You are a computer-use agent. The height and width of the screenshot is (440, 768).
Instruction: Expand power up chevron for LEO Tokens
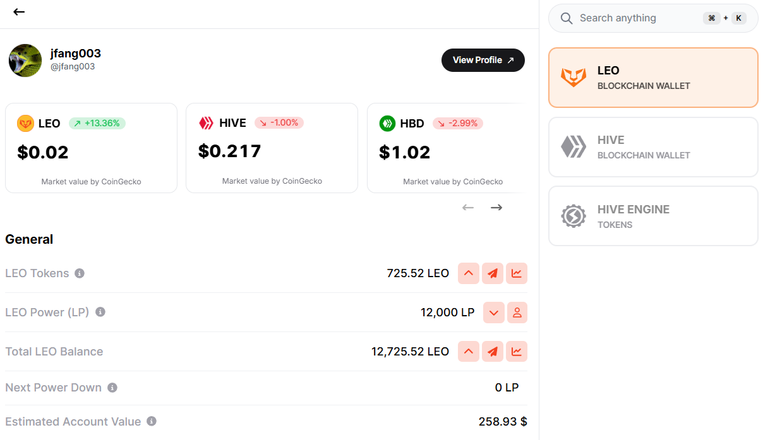pos(468,273)
